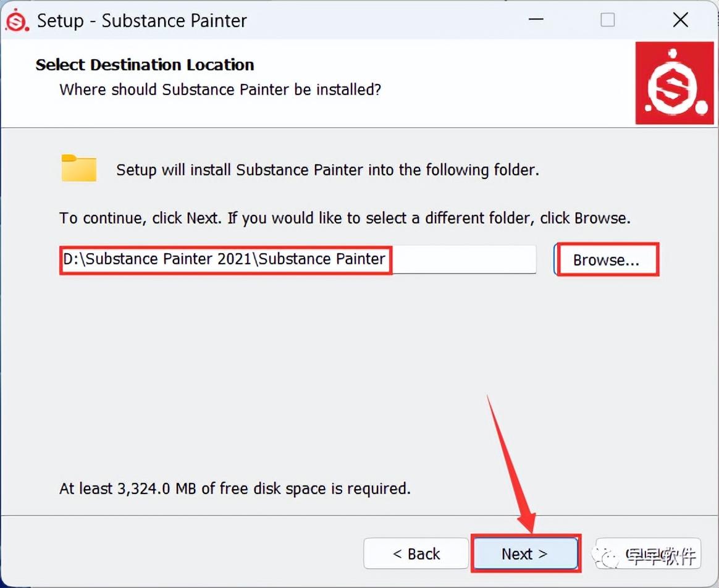
Task: Close the Setup - Substance Painter window
Action: tap(681, 20)
